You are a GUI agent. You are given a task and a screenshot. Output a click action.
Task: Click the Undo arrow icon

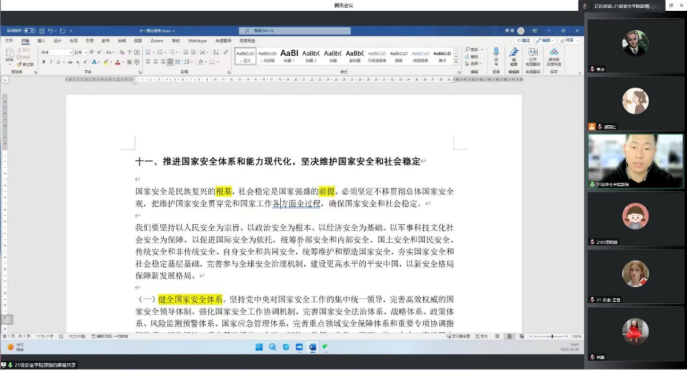(x=50, y=31)
